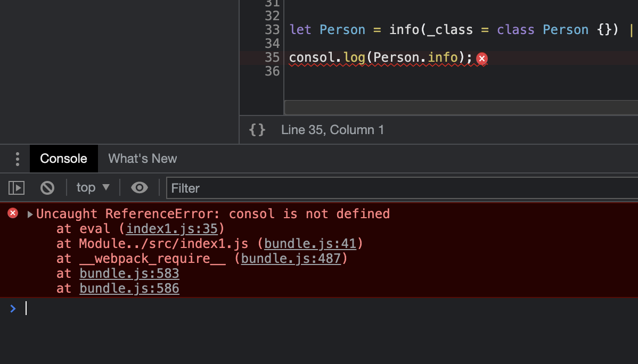The width and height of the screenshot is (638, 364).
Task: Click line number 36 in gutter
Action: [x=272, y=71]
